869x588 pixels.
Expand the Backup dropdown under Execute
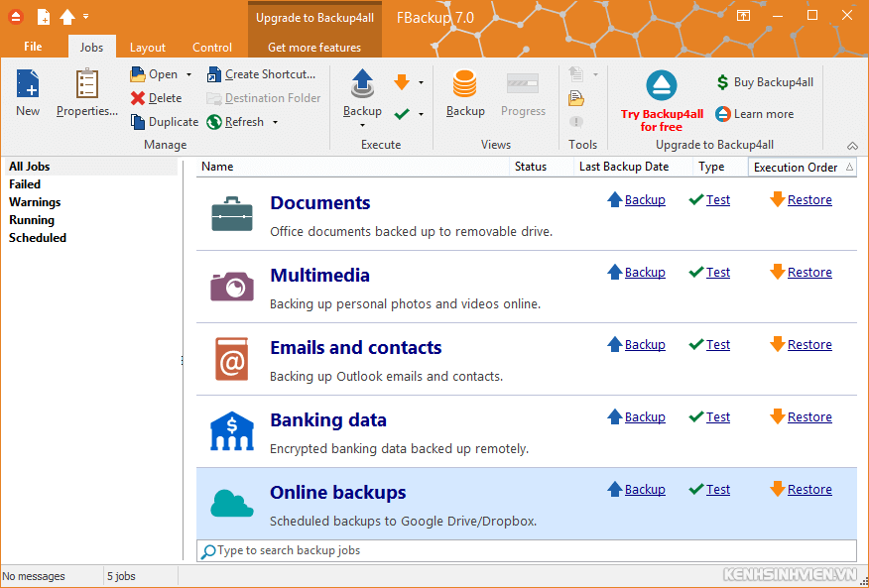coord(362,125)
